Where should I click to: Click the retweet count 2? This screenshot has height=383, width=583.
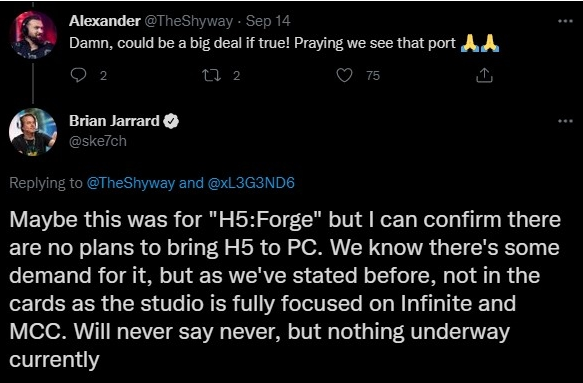point(236,76)
